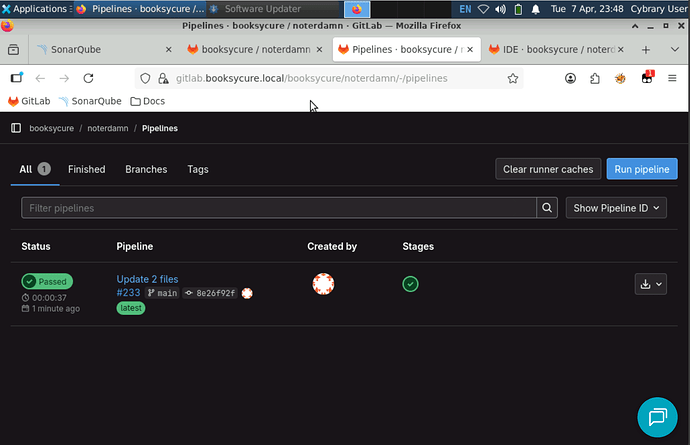This screenshot has height=445, width=690.
Task: Click the pipeline search magnifier button
Action: click(547, 208)
